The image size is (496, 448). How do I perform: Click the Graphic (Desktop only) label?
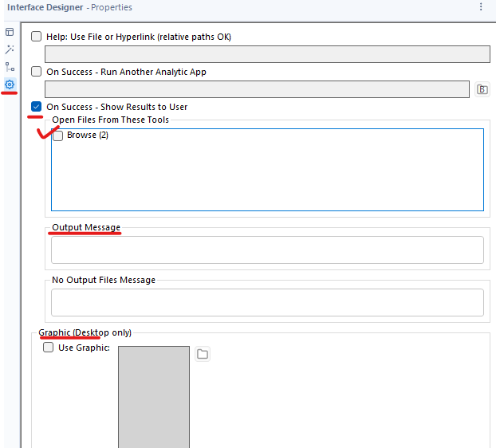click(x=85, y=332)
